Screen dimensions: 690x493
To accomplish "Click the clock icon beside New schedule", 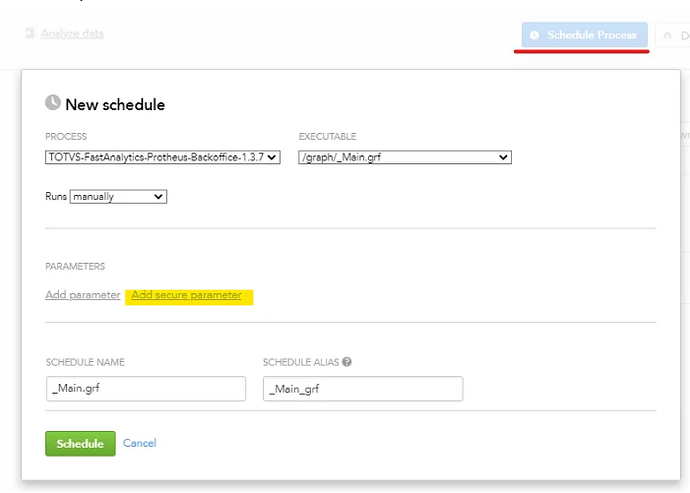I will 53,103.
